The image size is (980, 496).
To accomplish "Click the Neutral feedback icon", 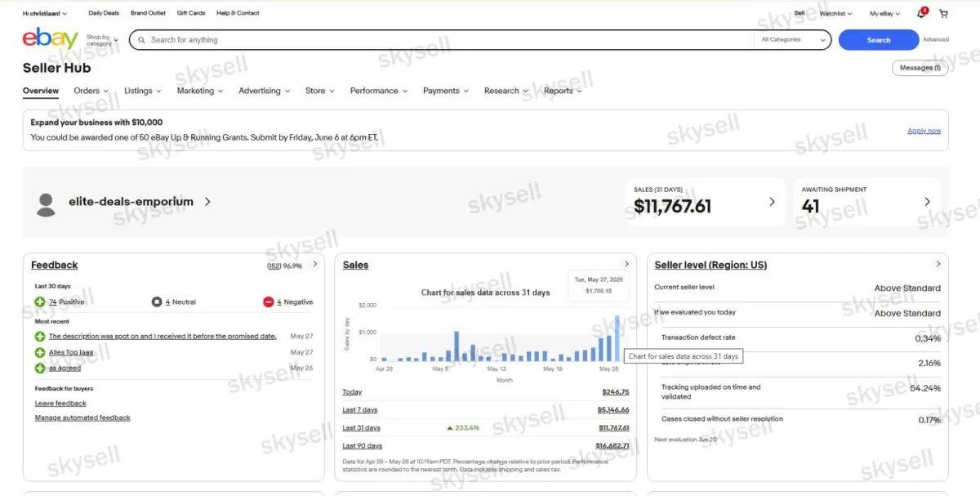I will [x=157, y=302].
